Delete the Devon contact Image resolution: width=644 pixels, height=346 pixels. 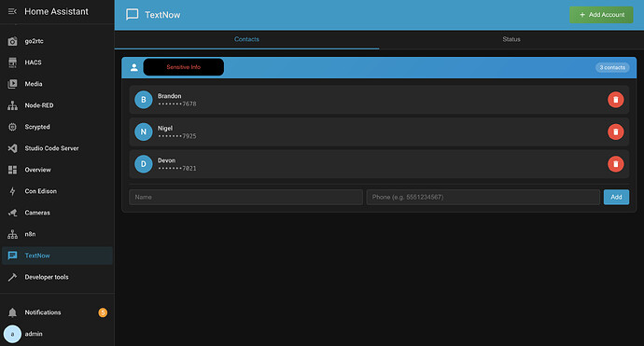[615, 164]
